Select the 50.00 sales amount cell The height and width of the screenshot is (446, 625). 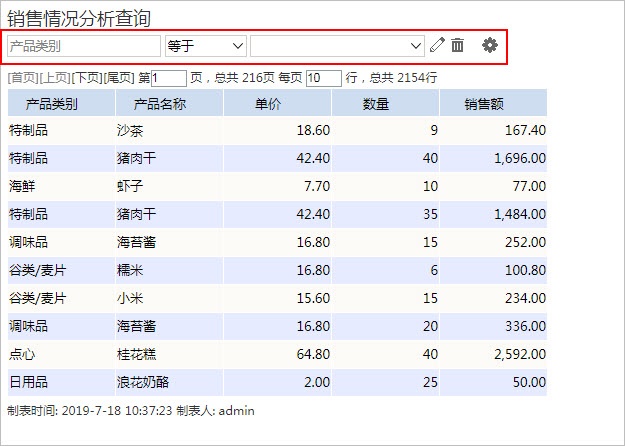click(493, 382)
